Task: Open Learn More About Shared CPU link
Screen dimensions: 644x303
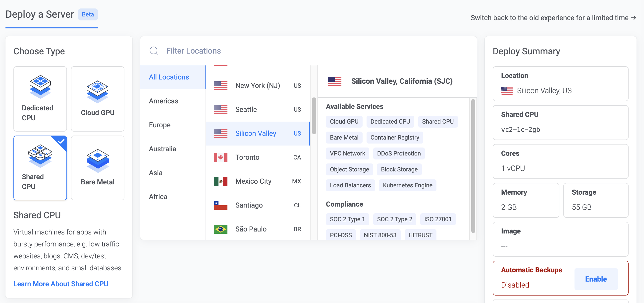Action: tap(61, 284)
